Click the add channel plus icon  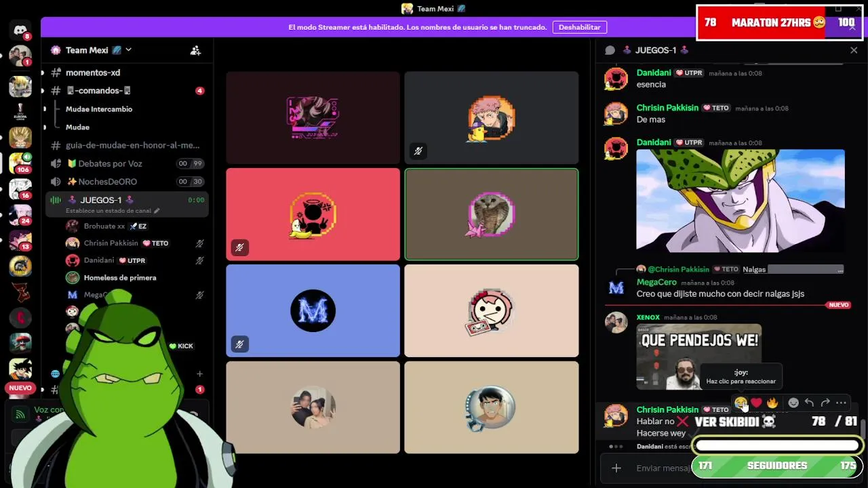click(199, 374)
